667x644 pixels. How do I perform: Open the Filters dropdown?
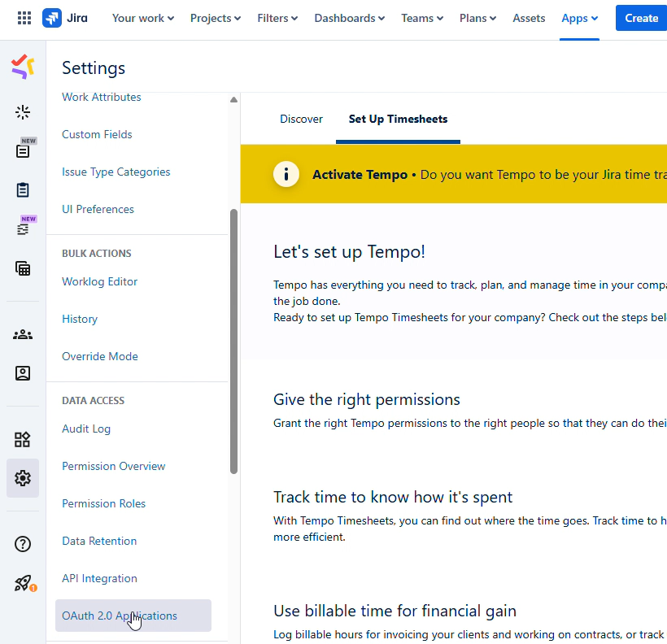[x=277, y=18]
